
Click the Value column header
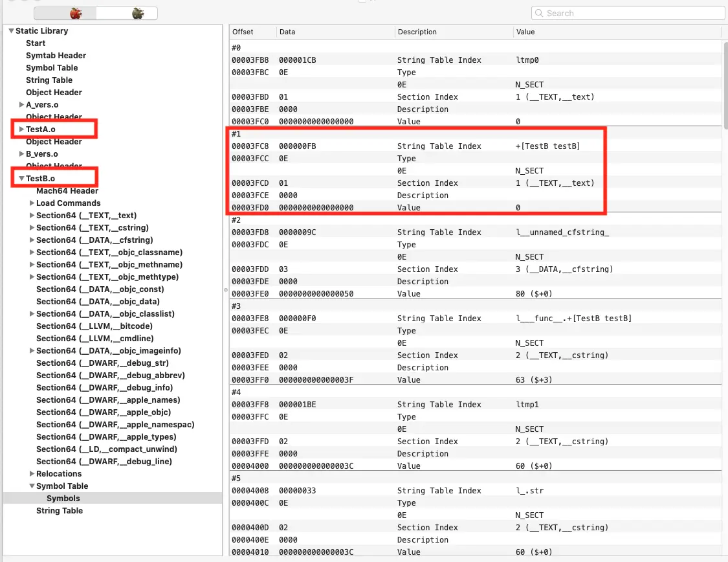pyautogui.click(x=525, y=32)
